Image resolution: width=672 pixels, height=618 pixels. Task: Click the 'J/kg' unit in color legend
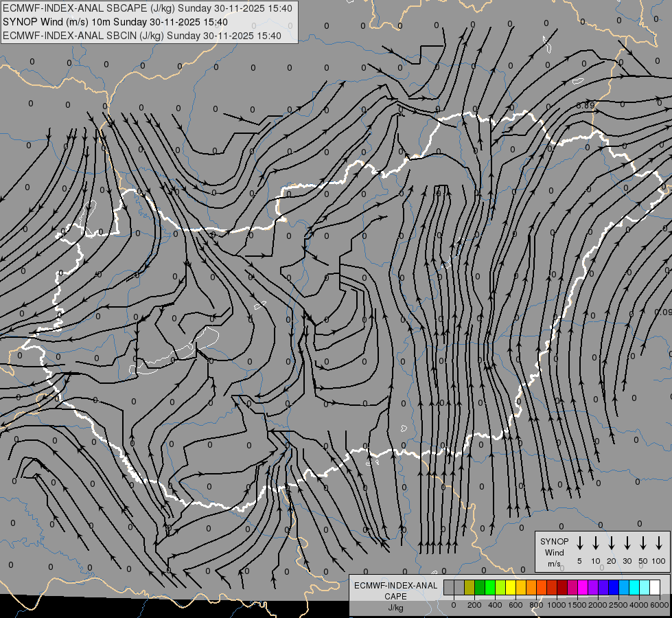point(395,608)
